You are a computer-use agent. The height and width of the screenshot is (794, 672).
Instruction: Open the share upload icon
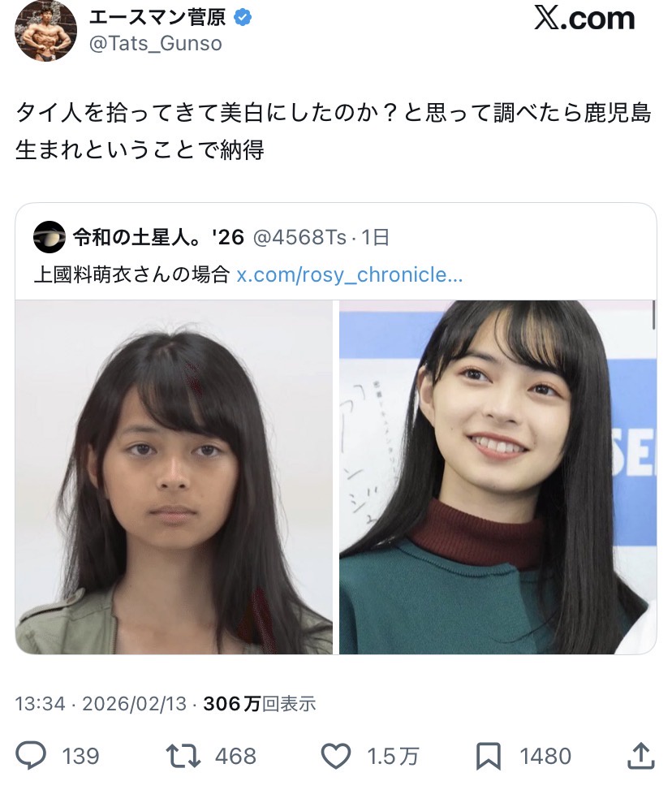640,756
